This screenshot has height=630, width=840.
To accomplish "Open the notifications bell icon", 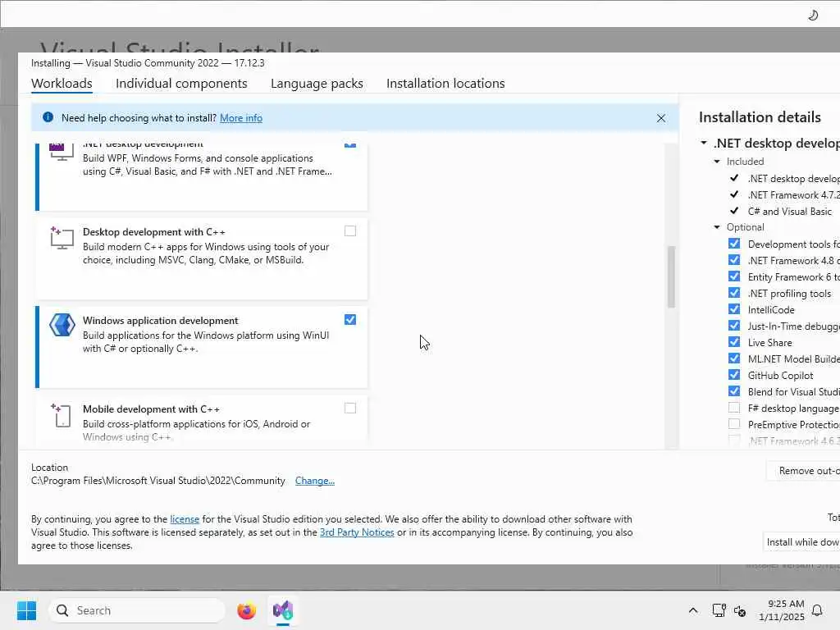I will tap(817, 610).
